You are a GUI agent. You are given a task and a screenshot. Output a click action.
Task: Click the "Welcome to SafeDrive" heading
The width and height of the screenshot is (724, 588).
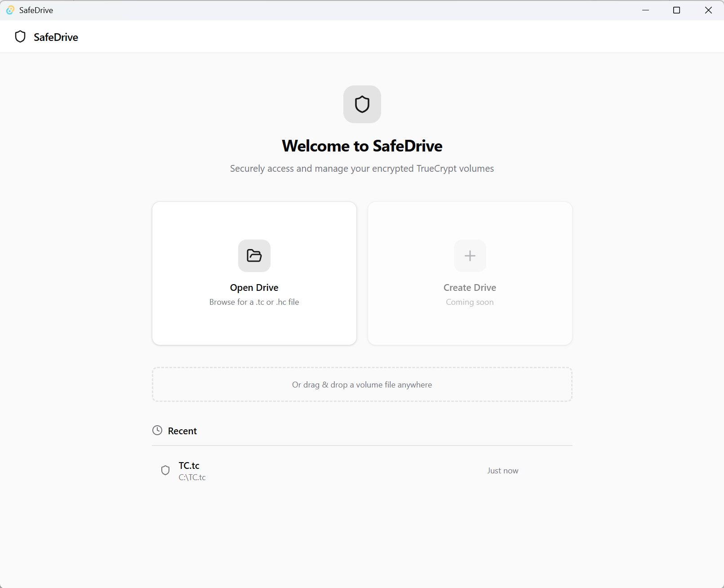pyautogui.click(x=362, y=146)
